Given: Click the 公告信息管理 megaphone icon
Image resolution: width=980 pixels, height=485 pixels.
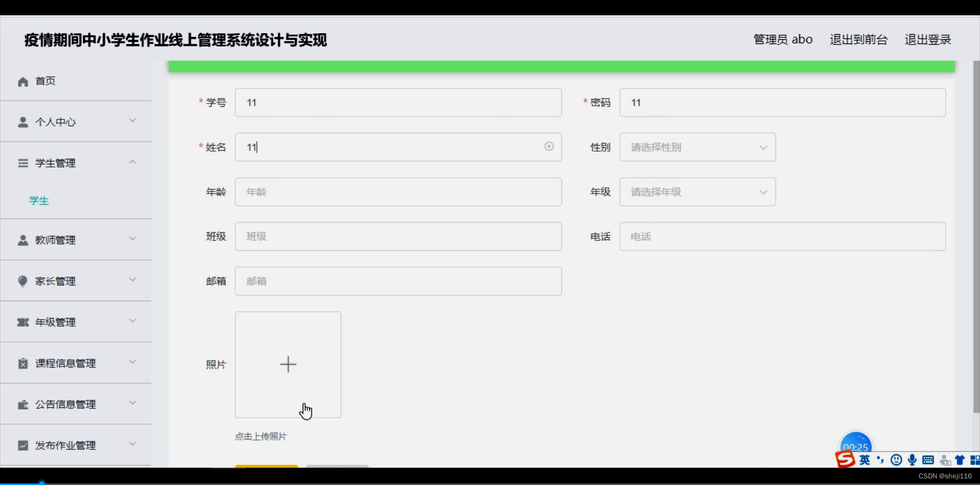Looking at the screenshot, I should pyautogui.click(x=22, y=403).
